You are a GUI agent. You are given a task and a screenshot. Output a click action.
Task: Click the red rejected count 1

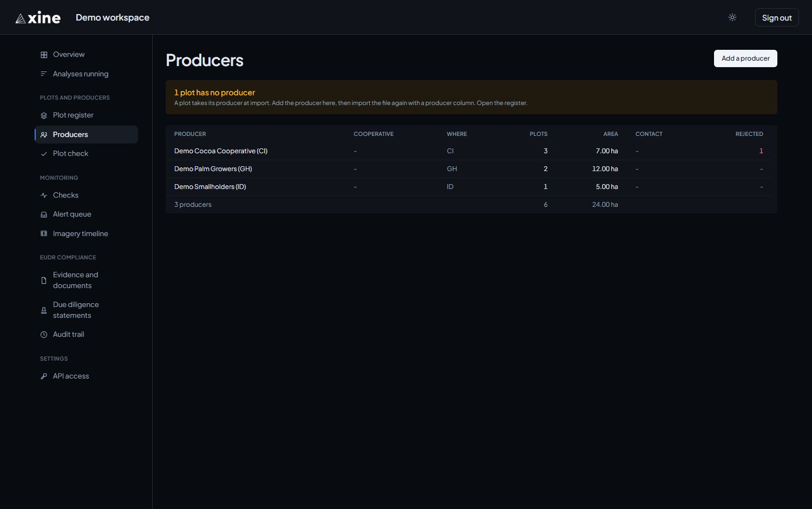[761, 151]
